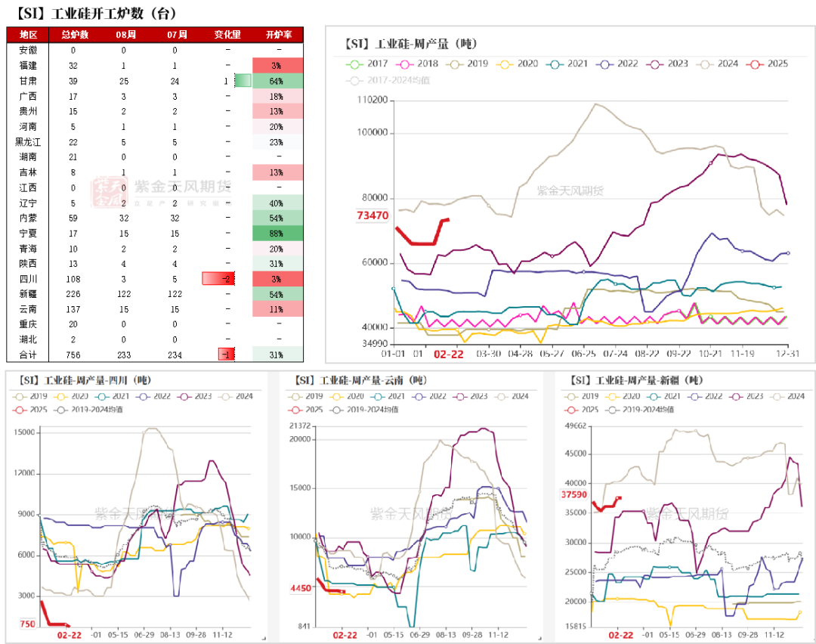The width and height of the screenshot is (816, 644).
Task: Sort by the 变化量 column header
Action: click(227, 35)
